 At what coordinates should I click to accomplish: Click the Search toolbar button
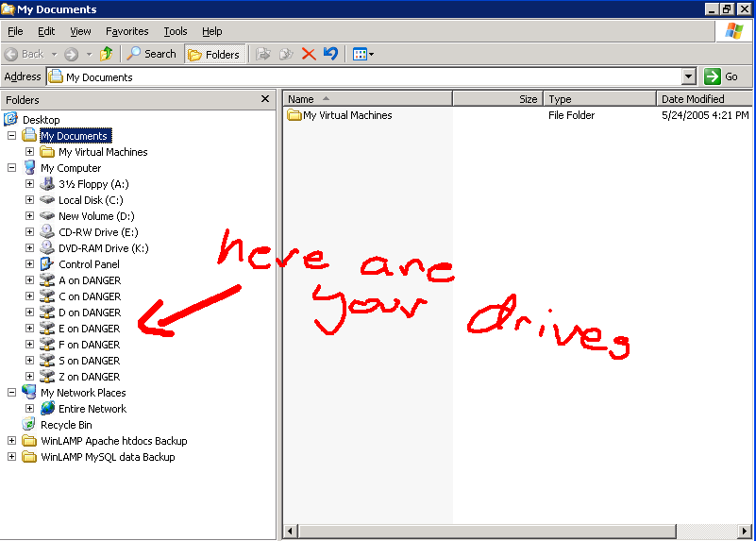(x=152, y=54)
